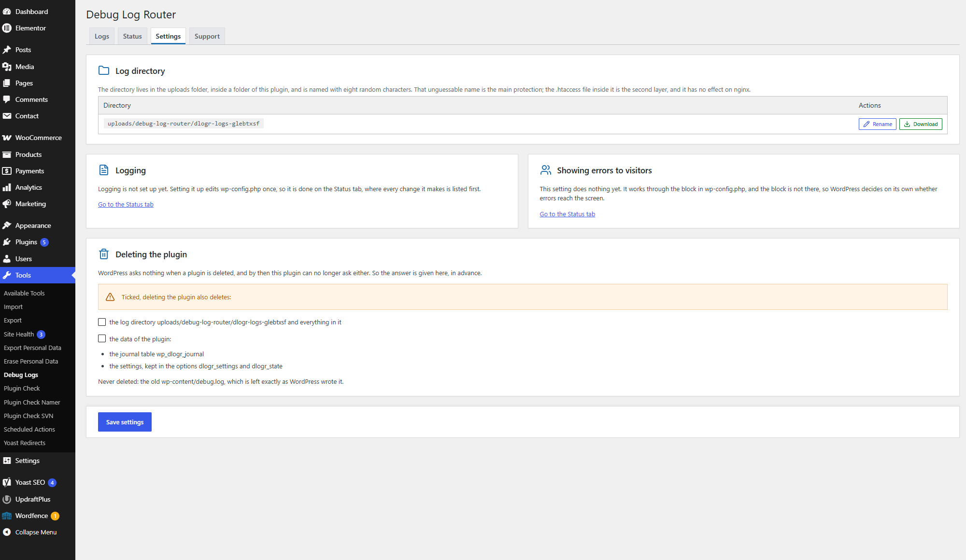
Task: Click the 'Directory' column header
Action: (x=117, y=105)
